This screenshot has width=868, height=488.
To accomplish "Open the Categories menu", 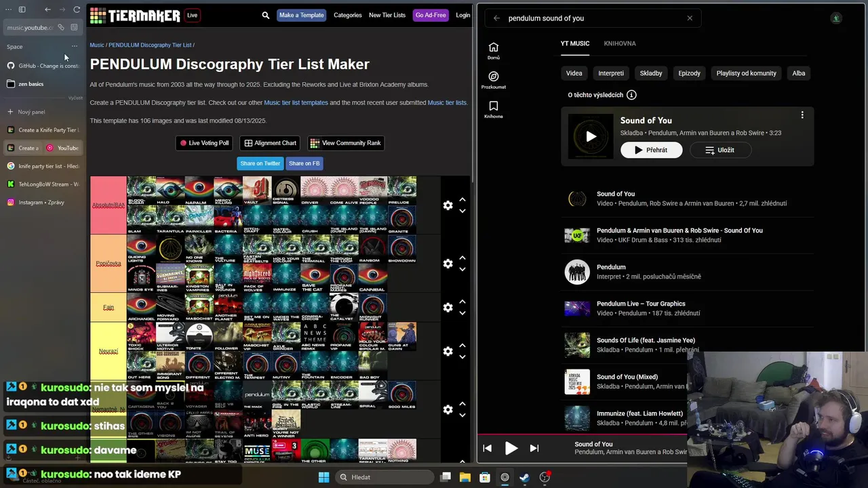I will [347, 15].
